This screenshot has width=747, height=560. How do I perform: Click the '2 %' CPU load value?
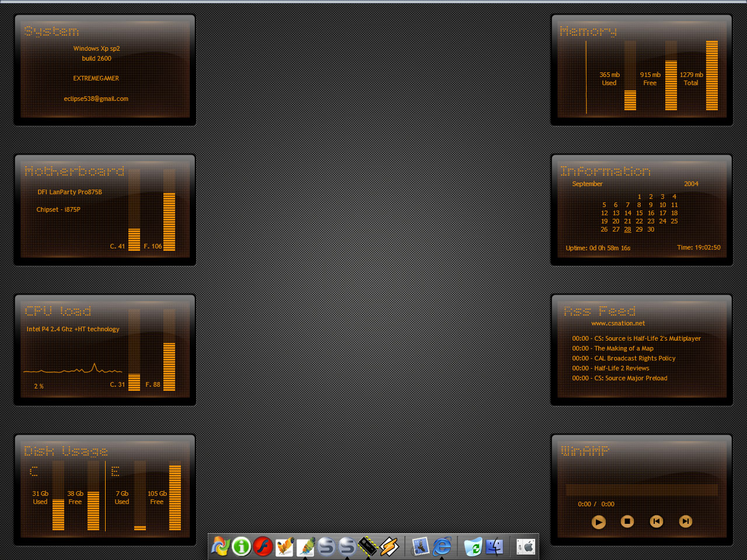pos(39,386)
